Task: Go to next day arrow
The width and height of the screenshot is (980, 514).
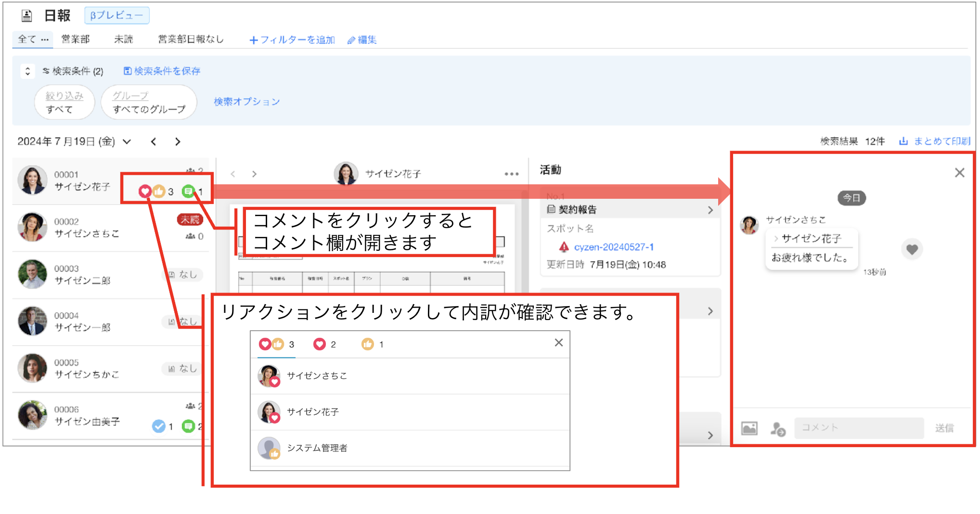Action: pyautogui.click(x=178, y=141)
